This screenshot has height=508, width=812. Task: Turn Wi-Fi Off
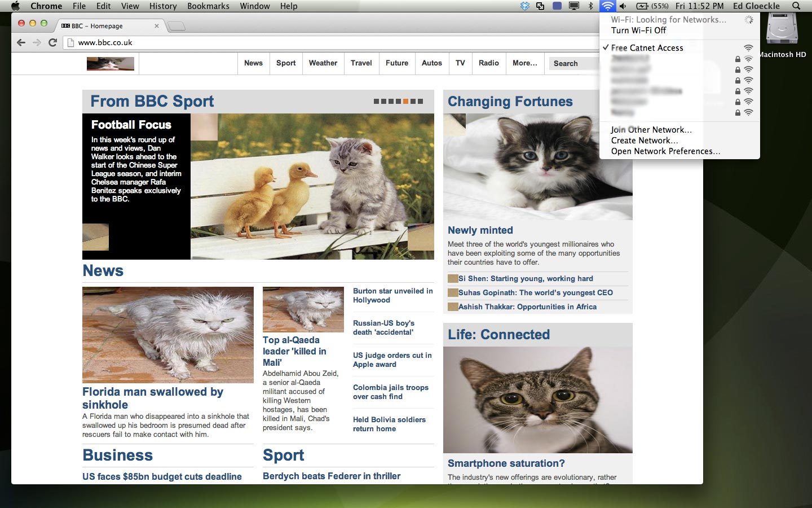point(638,30)
